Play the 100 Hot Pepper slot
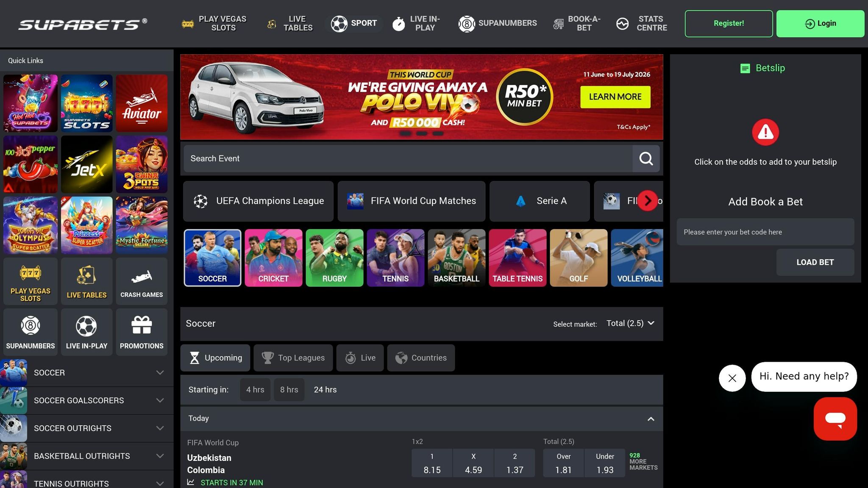Image resolution: width=868 pixels, height=488 pixels. click(31, 164)
